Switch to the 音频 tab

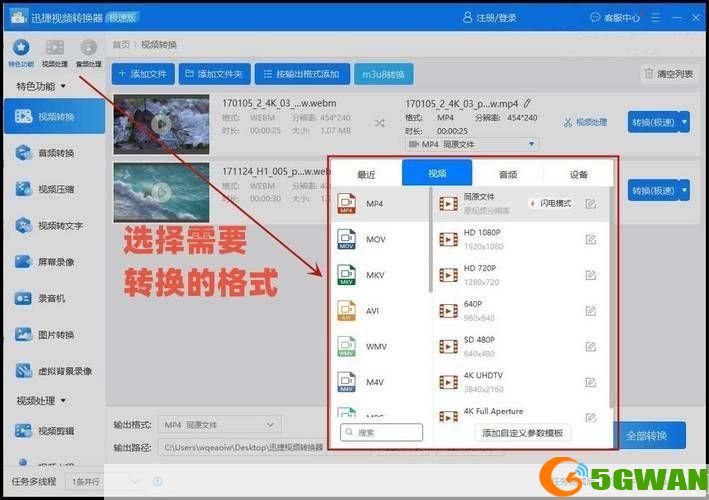tap(508, 175)
